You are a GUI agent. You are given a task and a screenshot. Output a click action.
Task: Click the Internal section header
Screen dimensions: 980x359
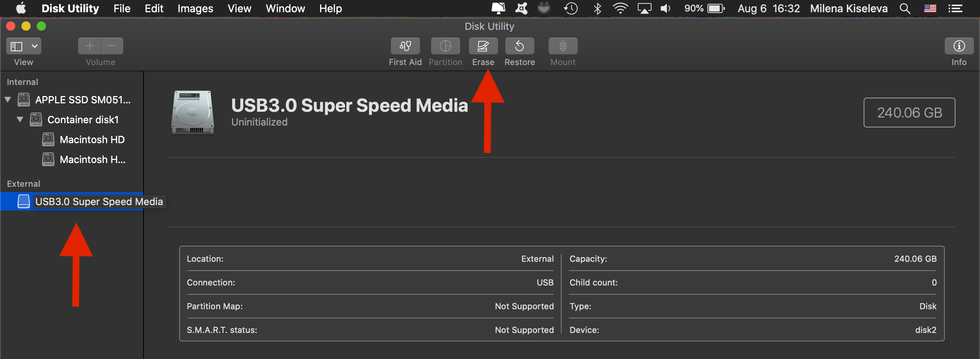pyautogui.click(x=22, y=82)
